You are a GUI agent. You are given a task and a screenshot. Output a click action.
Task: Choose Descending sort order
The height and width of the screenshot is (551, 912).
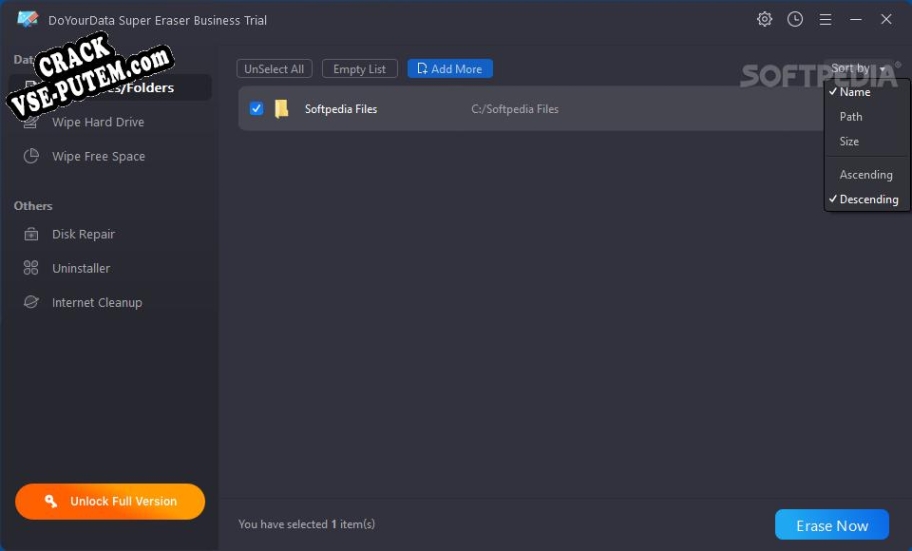click(868, 200)
